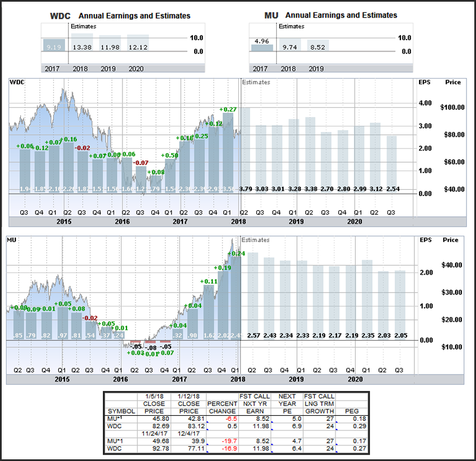Click the $100.00 price axis label
The height and width of the screenshot is (461, 476).
point(452,107)
